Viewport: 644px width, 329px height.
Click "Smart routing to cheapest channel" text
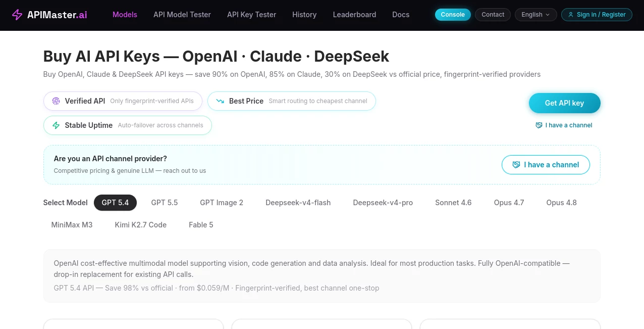click(318, 101)
